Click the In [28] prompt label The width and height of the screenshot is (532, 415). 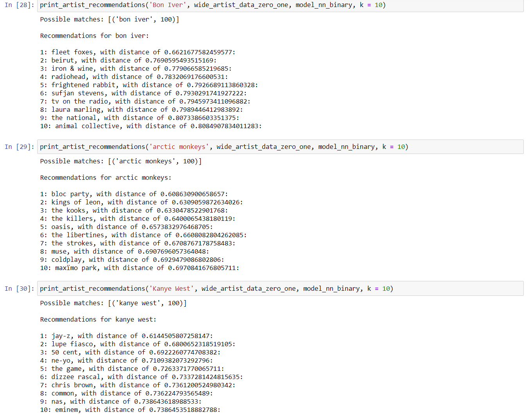(19, 5)
